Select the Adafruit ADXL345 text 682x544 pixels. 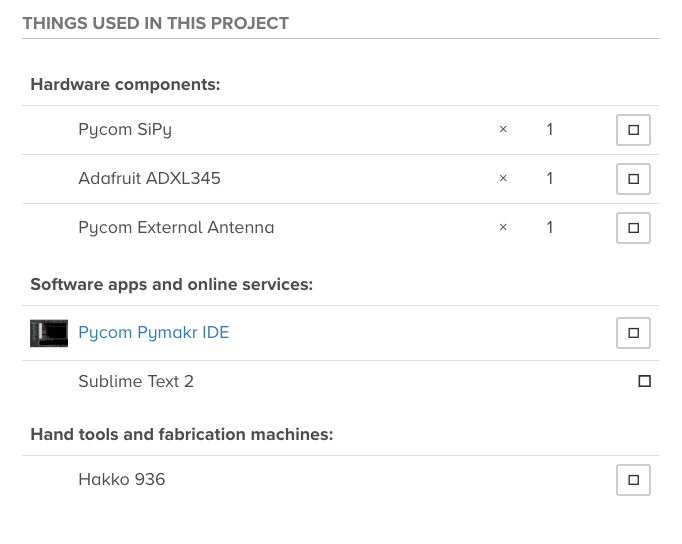click(x=150, y=178)
